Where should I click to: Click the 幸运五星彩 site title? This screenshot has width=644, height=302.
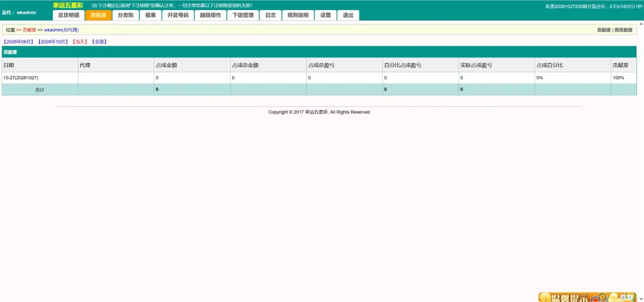tap(68, 5)
